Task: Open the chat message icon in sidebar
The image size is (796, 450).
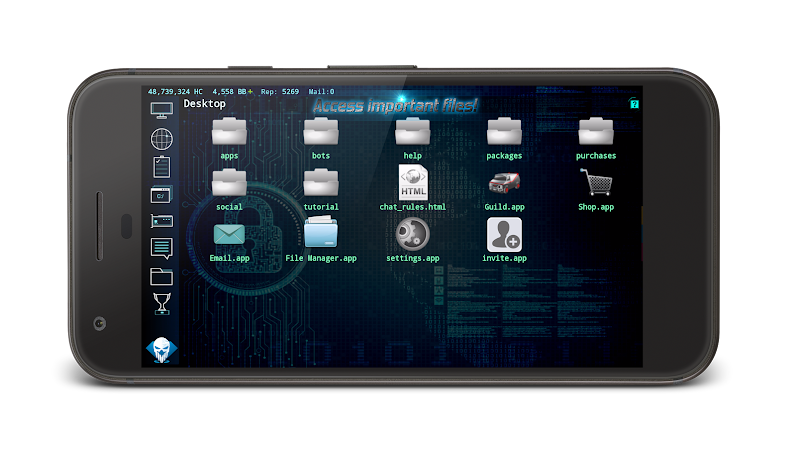Action: pyautogui.click(x=161, y=249)
